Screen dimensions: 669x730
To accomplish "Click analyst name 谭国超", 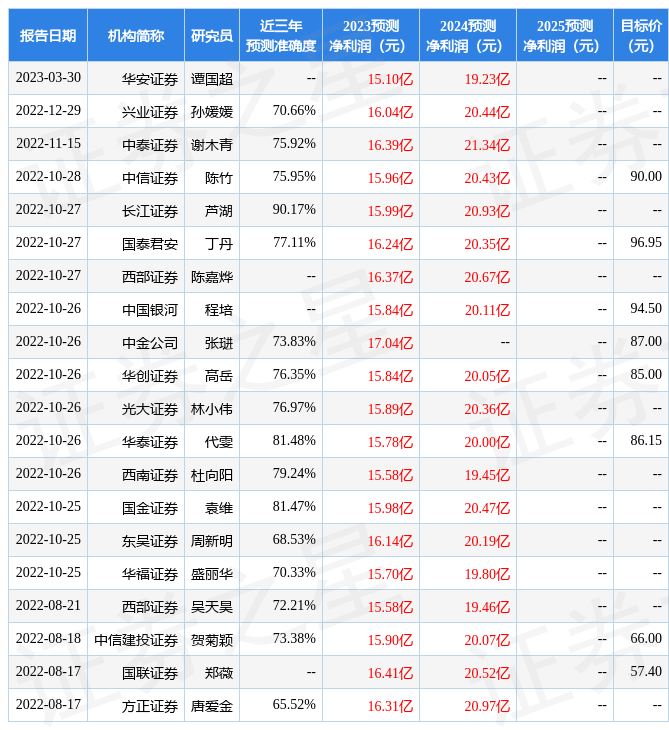I will (x=212, y=79).
